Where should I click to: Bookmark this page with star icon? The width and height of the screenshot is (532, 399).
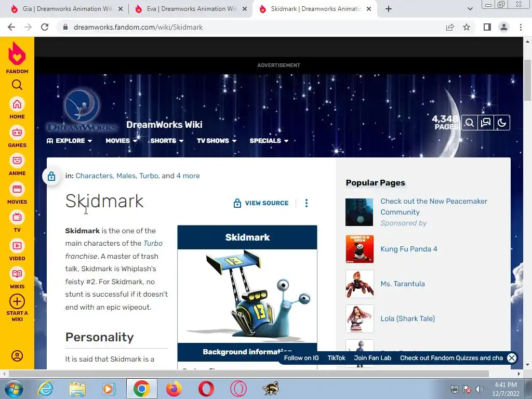point(467,27)
